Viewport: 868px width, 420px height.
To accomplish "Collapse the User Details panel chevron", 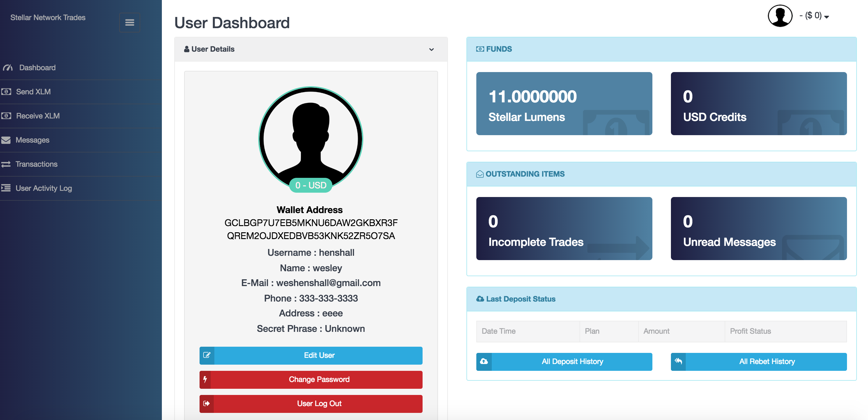I will click(431, 49).
